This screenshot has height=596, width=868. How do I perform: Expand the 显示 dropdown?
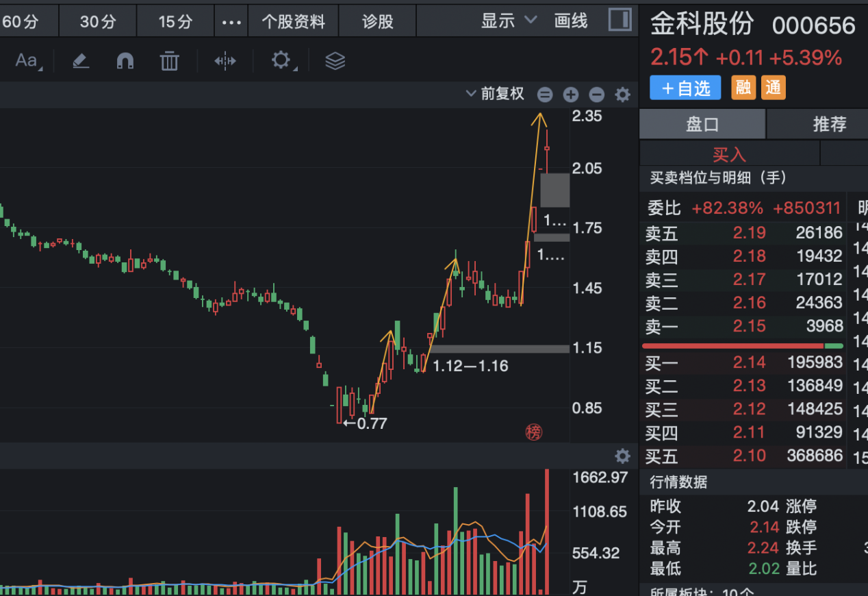pyautogui.click(x=509, y=21)
